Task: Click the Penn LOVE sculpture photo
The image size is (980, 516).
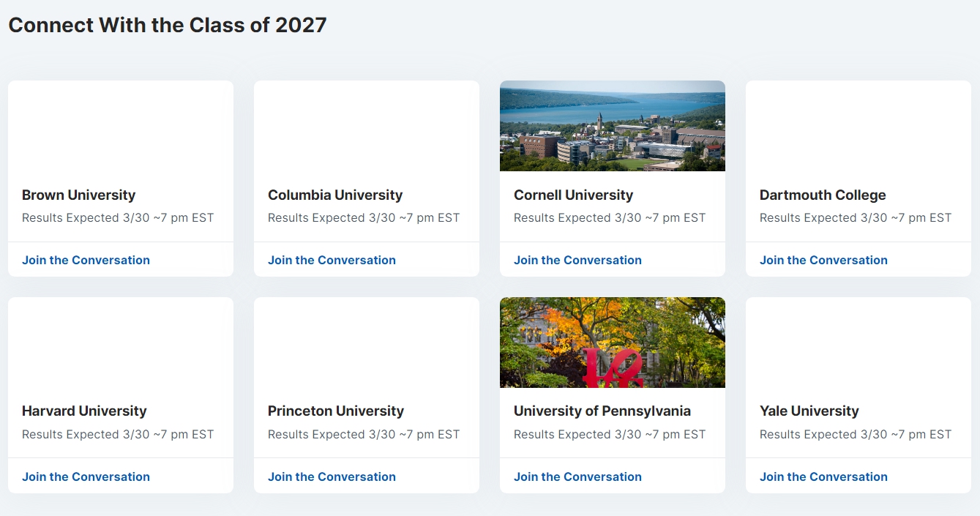Action: click(613, 343)
